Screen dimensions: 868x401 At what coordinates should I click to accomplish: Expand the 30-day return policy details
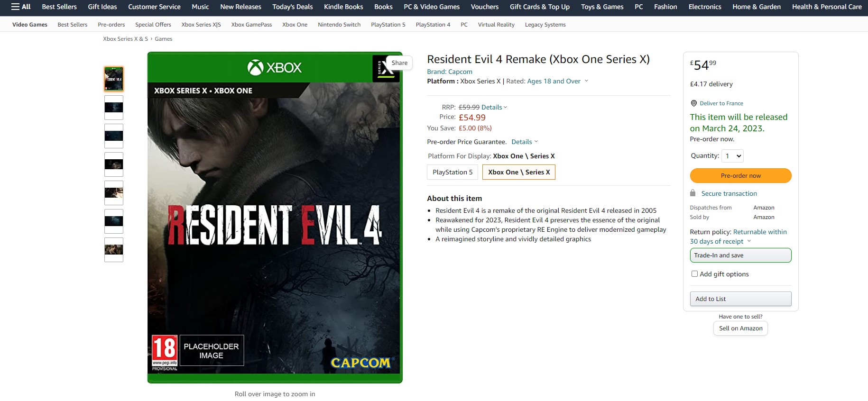[x=748, y=241]
